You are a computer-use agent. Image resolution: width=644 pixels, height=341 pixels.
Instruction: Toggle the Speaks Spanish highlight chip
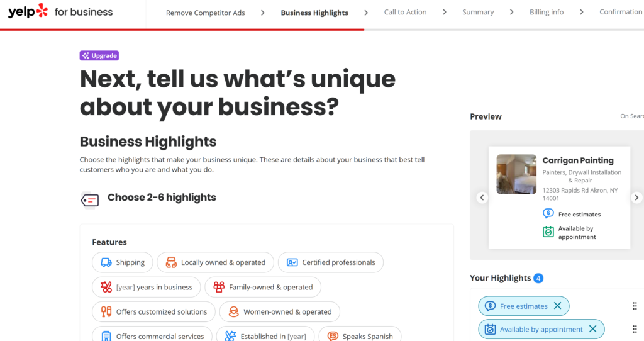tap(360, 336)
